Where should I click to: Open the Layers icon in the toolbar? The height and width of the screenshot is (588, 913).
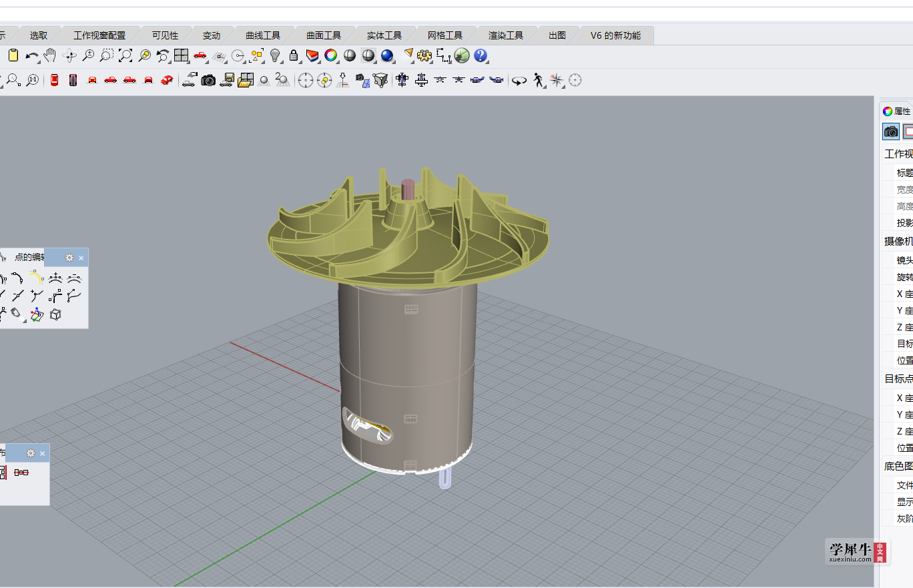(312, 55)
